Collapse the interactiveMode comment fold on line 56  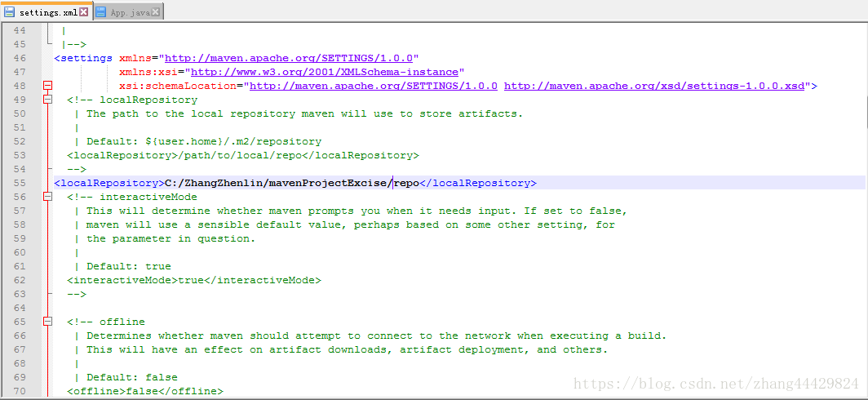[x=47, y=197]
